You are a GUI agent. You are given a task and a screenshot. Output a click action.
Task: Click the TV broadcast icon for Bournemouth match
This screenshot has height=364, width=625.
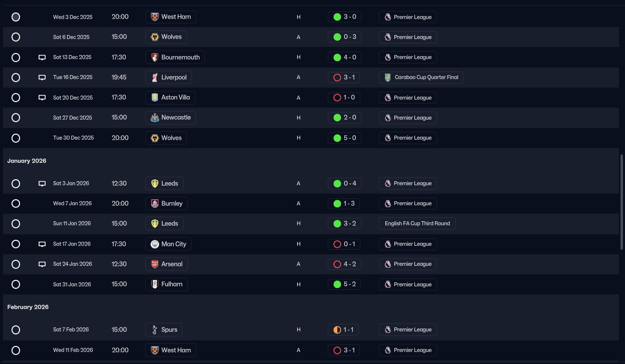click(42, 58)
